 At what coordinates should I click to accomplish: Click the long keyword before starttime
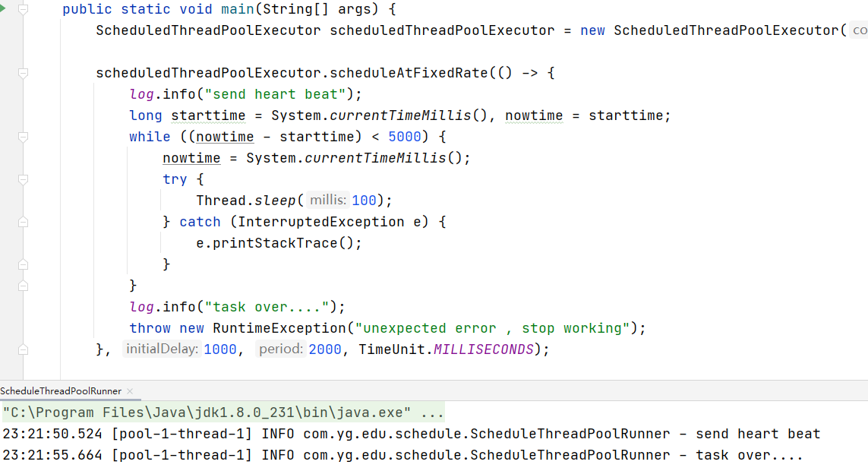[146, 115]
